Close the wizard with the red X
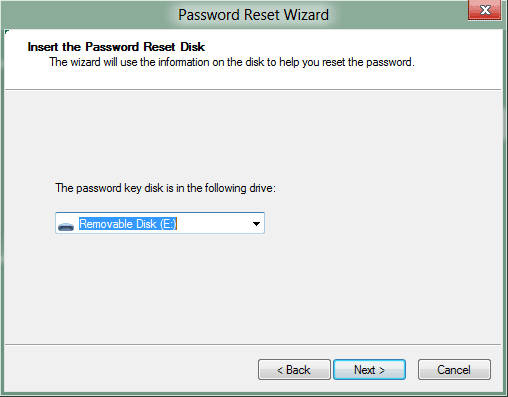 click(x=485, y=10)
